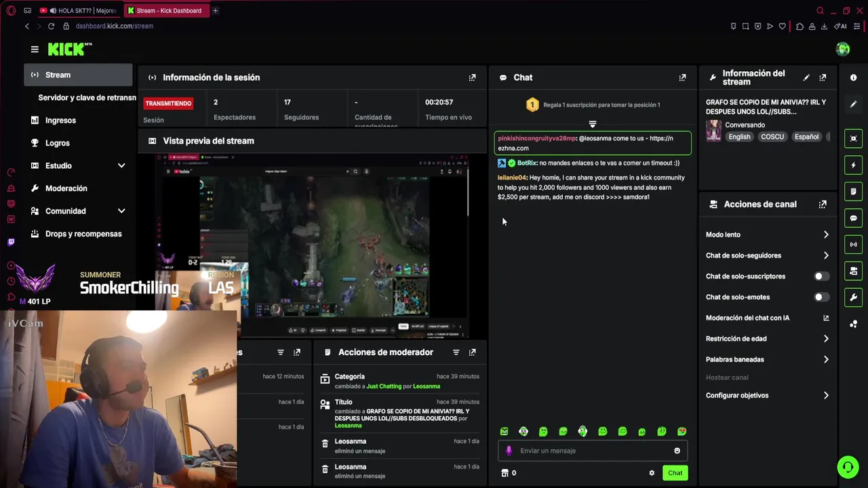Click the lightning bolt icon in right toolbar

pyautogui.click(x=853, y=165)
